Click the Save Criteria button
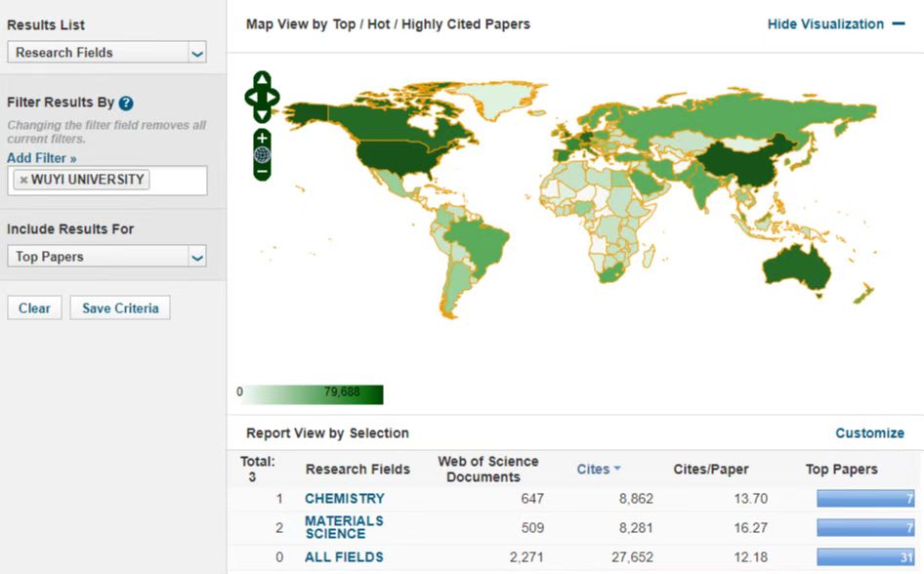This screenshot has width=924, height=574. tap(120, 308)
